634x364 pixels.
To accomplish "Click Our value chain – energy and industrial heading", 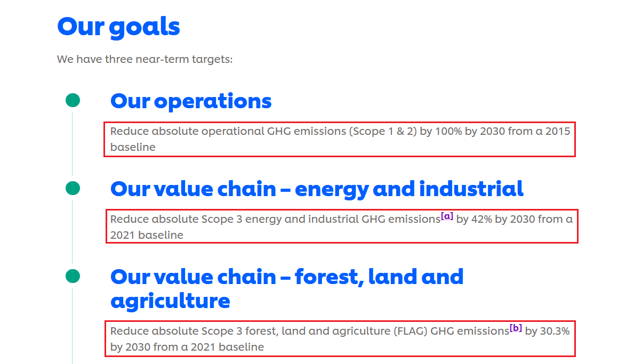I will [317, 189].
